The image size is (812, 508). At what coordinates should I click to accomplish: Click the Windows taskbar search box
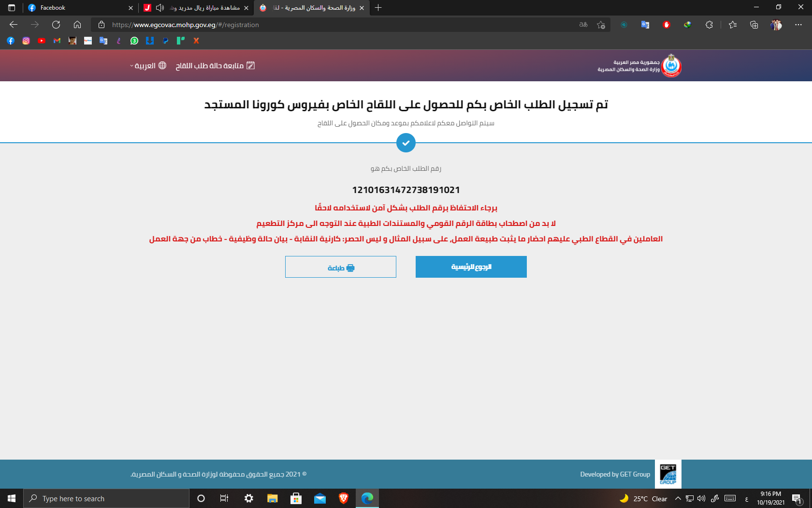tap(106, 498)
